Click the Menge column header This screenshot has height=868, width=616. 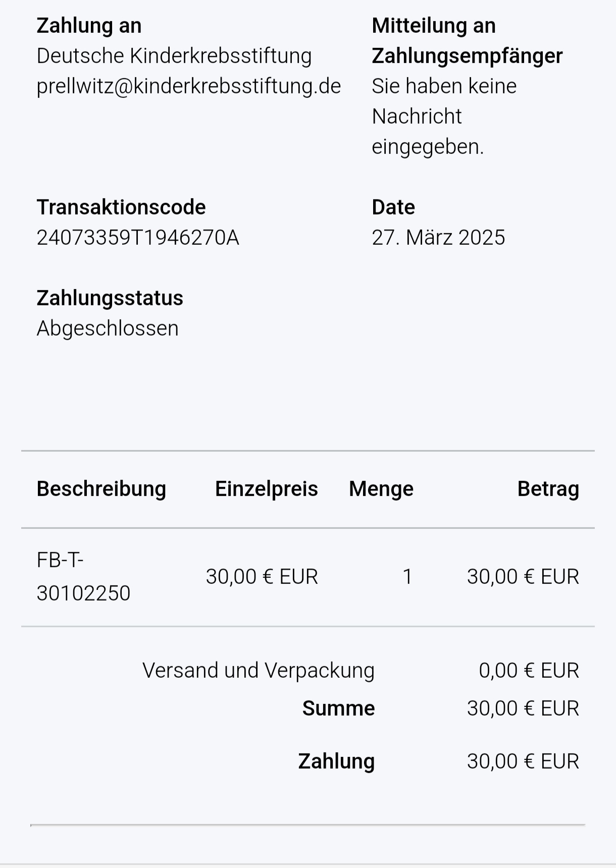[x=381, y=489]
